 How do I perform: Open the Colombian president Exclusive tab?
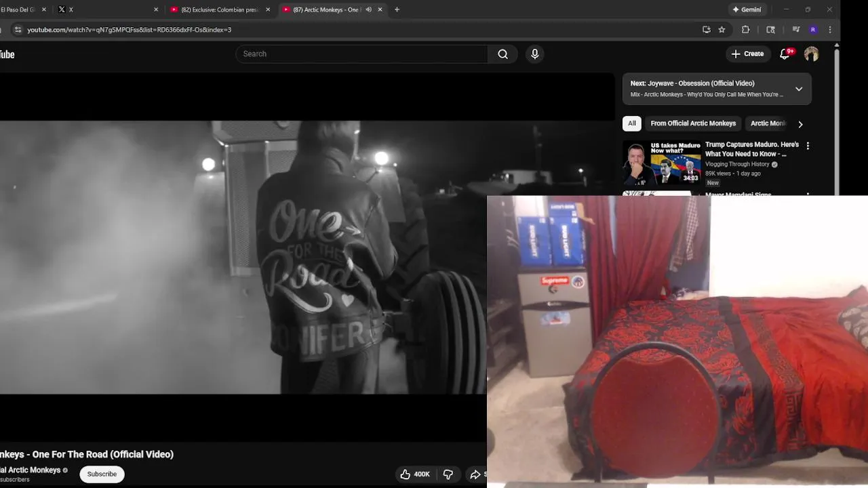pos(218,9)
